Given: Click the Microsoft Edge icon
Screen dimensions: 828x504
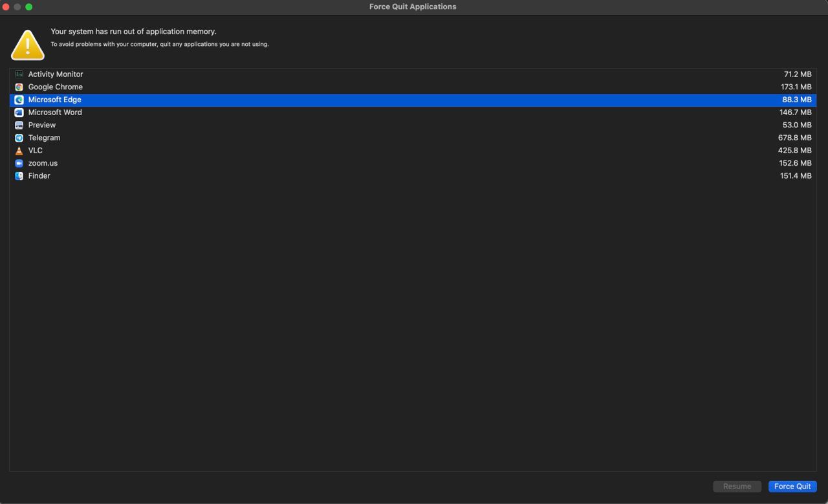Looking at the screenshot, I should coord(19,100).
